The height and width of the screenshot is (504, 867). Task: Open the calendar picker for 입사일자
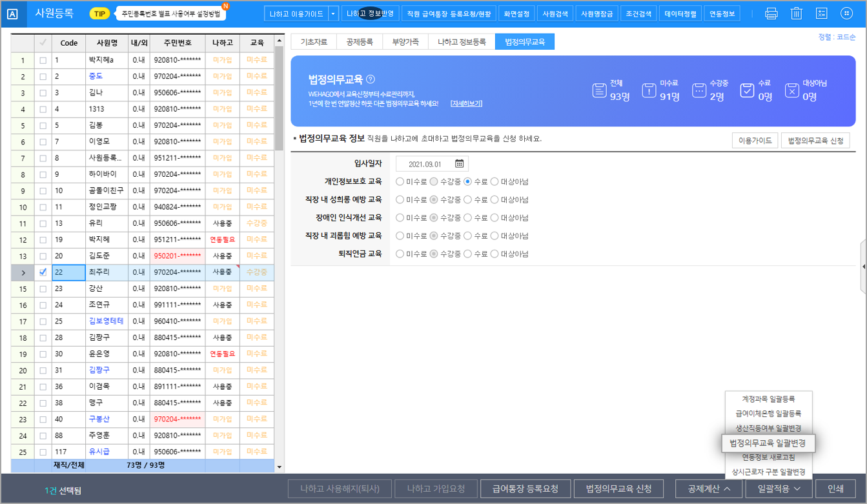click(x=459, y=164)
